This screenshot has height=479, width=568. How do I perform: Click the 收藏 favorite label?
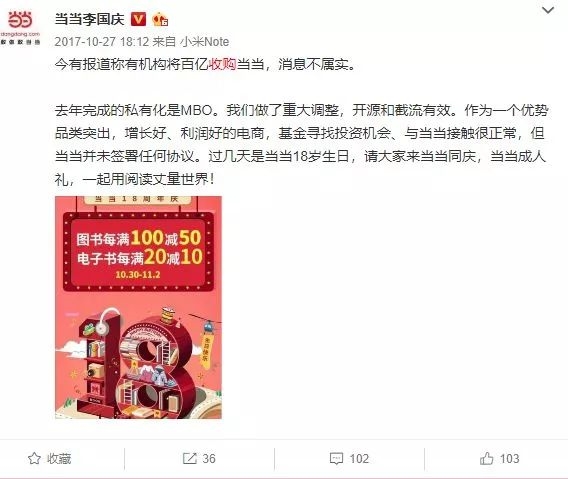tap(59, 459)
